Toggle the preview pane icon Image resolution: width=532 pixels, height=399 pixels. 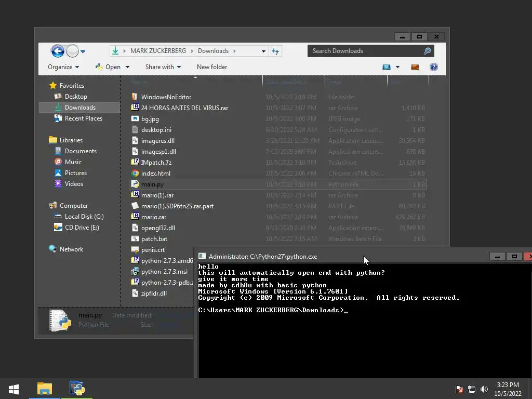[415, 67]
